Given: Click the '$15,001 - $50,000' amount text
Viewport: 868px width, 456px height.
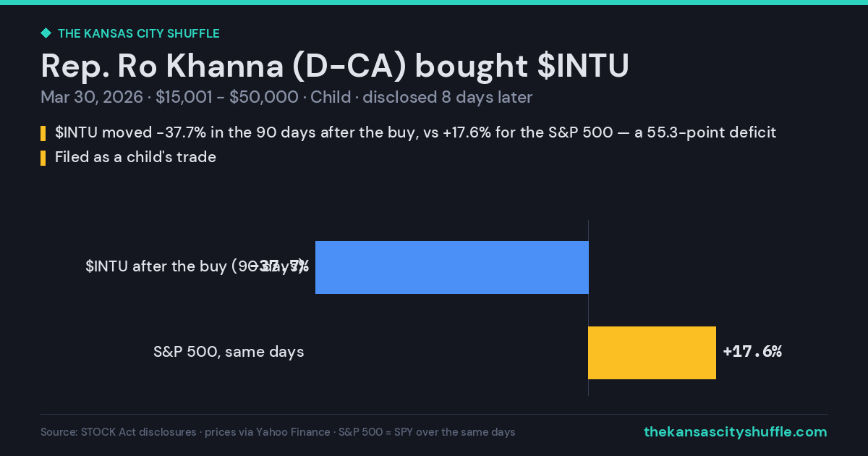Looking at the screenshot, I should [x=227, y=97].
